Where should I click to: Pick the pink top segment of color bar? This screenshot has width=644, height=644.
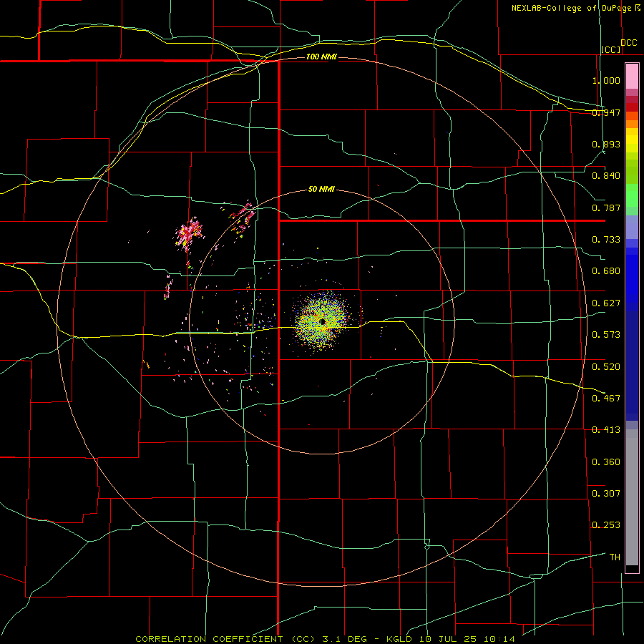pos(632,77)
